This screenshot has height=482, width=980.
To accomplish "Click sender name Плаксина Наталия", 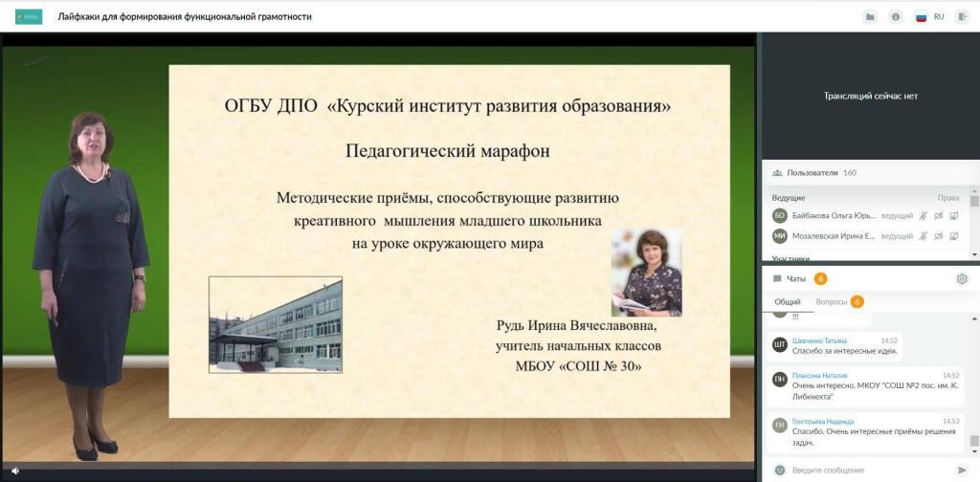I will click(x=819, y=375).
